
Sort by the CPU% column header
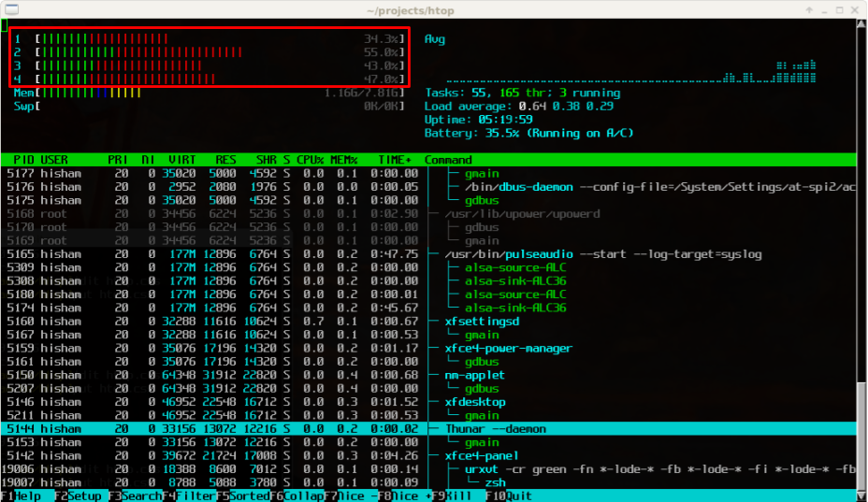(310, 160)
